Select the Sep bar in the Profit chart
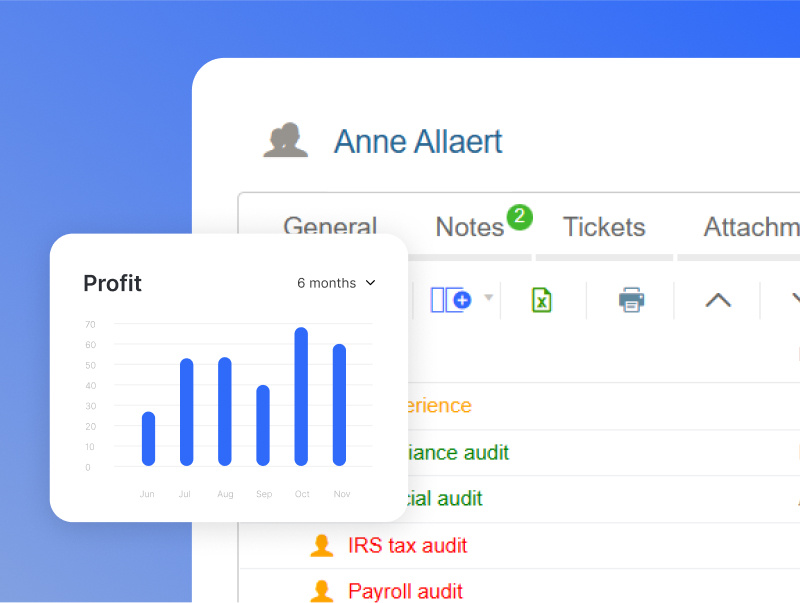800x603 pixels. [x=263, y=425]
